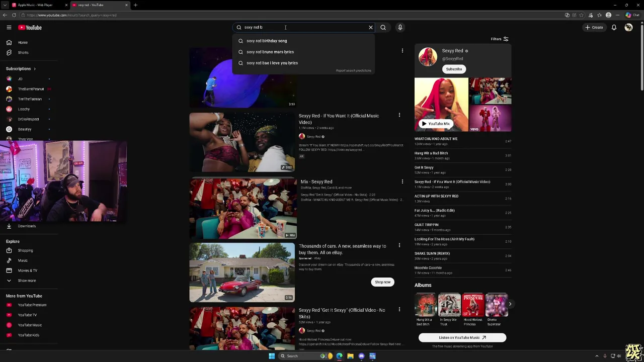The width and height of the screenshot is (644, 362).
Task: Play SHAKE SUMN (REMIX) track
Action: (463, 256)
